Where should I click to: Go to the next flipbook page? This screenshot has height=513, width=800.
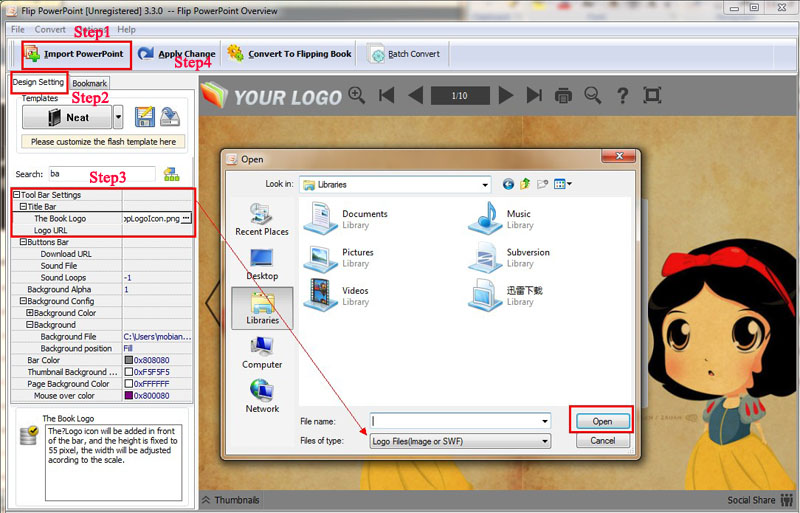506,95
